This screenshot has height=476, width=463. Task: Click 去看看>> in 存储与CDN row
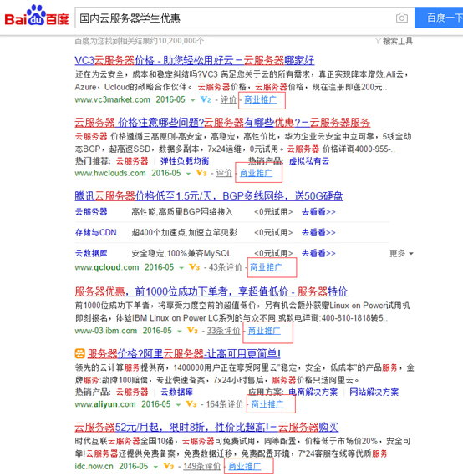point(318,232)
